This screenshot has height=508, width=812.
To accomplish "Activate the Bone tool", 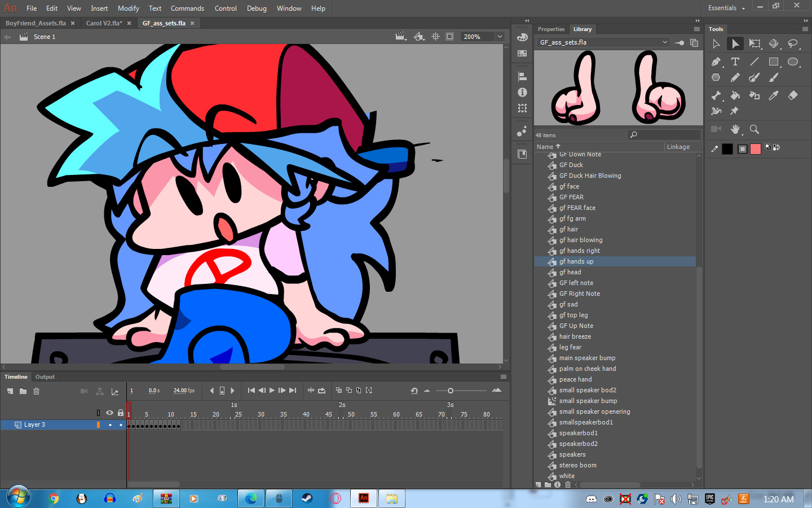I will 716,95.
